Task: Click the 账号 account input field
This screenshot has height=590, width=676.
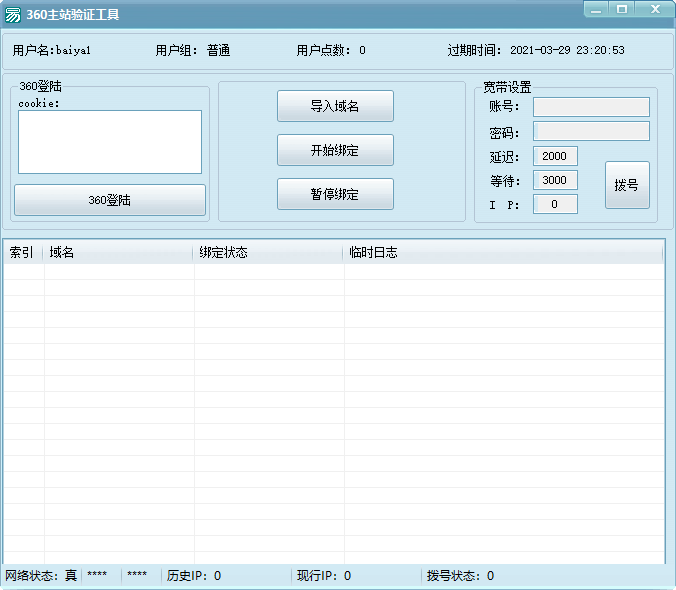Action: coord(592,107)
